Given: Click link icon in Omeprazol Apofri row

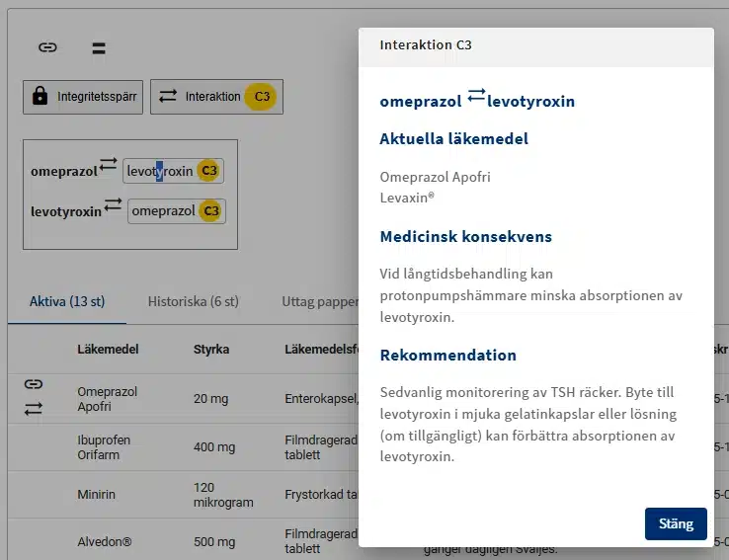Looking at the screenshot, I should click(34, 384).
